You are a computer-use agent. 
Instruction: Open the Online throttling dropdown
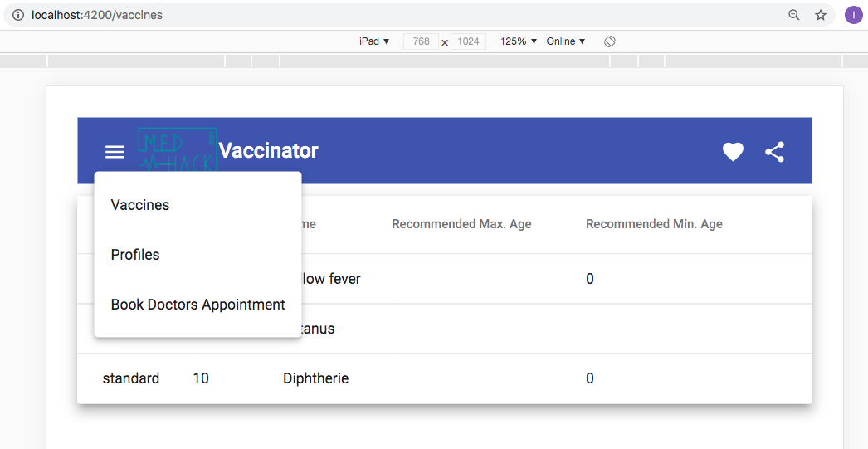(x=566, y=41)
